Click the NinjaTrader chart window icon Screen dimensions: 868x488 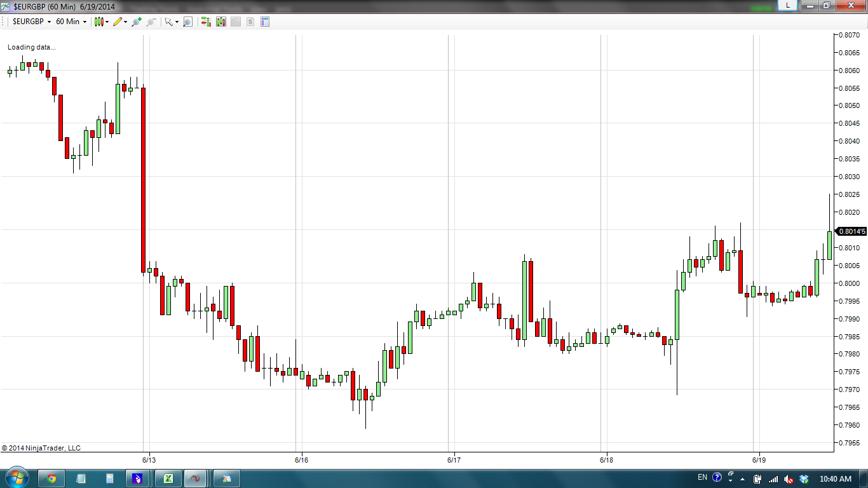pyautogui.click(x=6, y=6)
